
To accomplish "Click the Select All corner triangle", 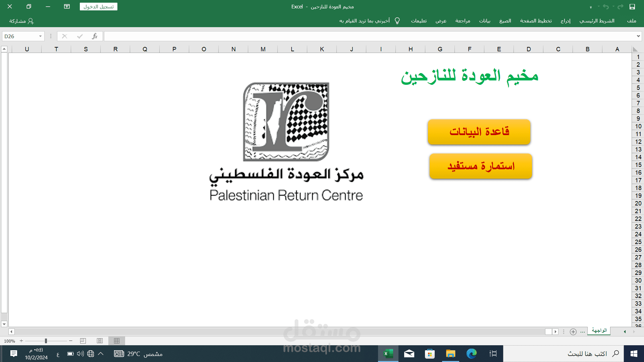I will [x=635, y=49].
